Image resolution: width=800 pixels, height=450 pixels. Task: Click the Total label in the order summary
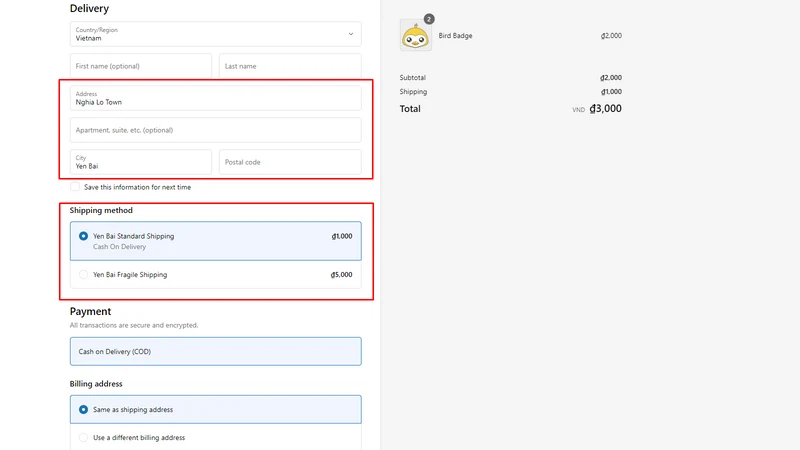point(410,109)
